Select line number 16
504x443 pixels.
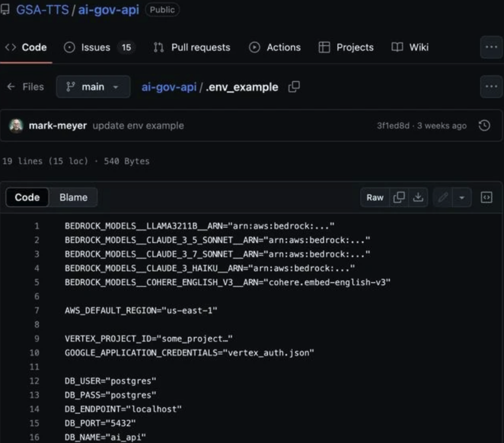[x=34, y=437]
